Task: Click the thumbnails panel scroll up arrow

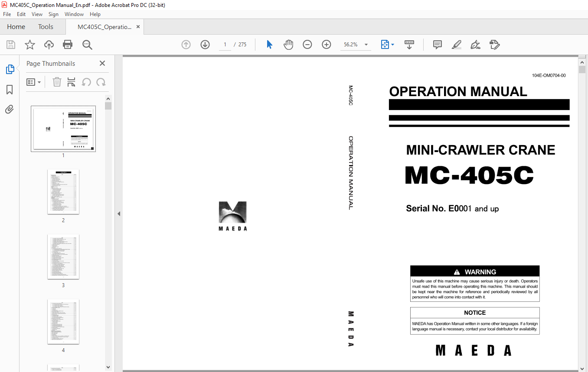Action: (x=108, y=99)
